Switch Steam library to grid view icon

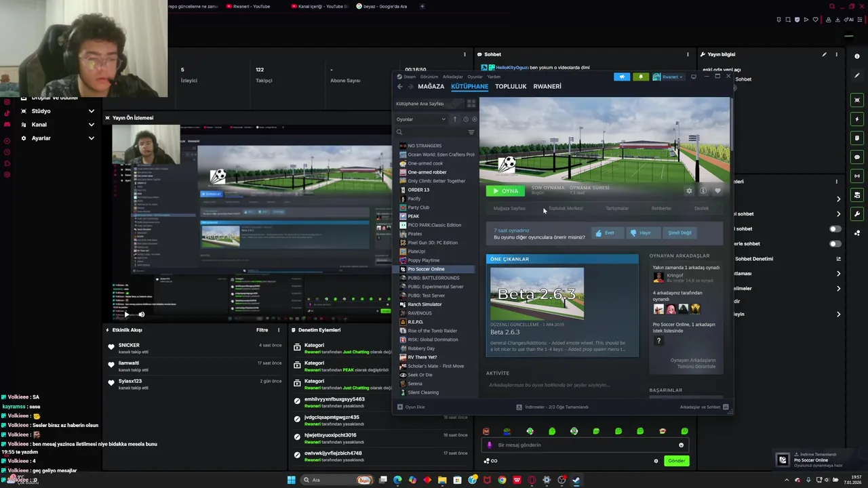click(x=471, y=104)
